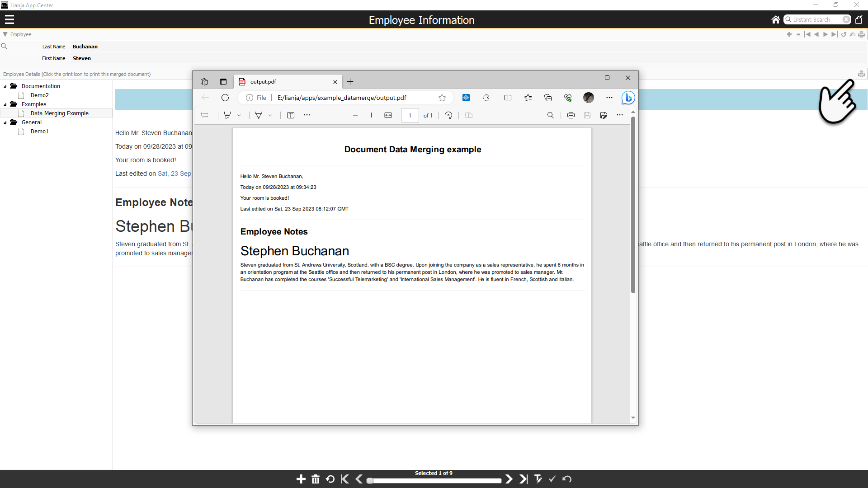Click the Employee Details print icon
Screen dimensions: 868x488
861,74
